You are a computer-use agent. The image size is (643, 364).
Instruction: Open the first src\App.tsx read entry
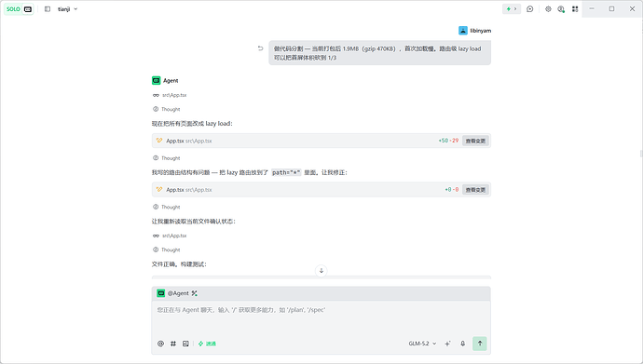point(170,95)
